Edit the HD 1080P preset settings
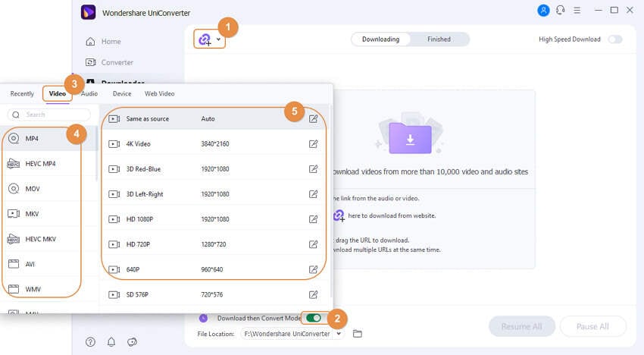Viewport: 644px width, 355px height. tap(313, 219)
